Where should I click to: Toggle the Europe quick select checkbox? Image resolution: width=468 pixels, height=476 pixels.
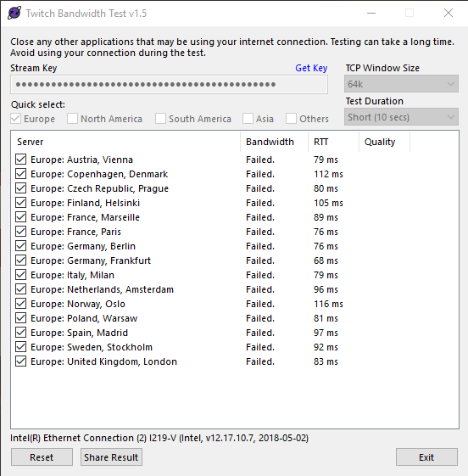tap(16, 119)
